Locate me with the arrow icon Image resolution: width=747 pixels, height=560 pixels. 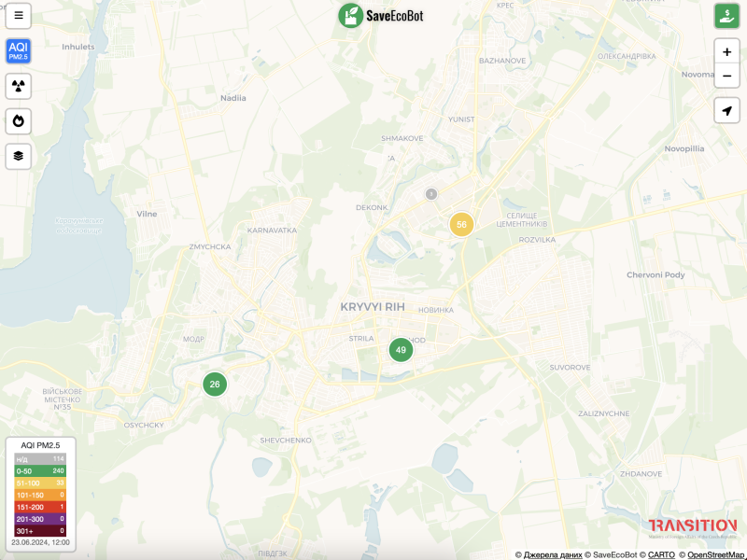pos(726,110)
